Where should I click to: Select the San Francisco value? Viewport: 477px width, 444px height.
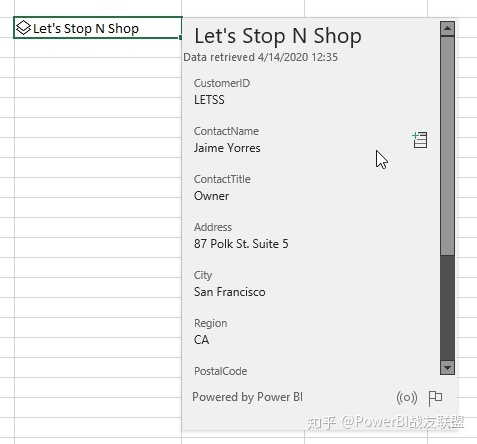230,292
